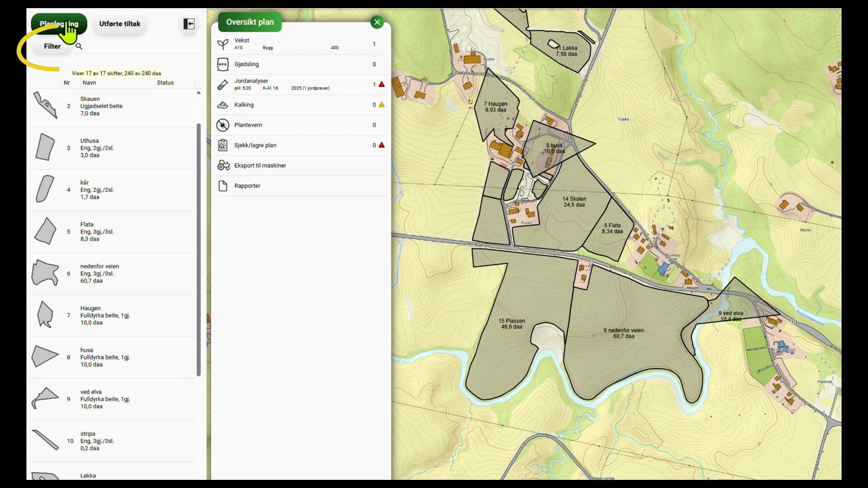The image size is (868, 488).
Task: Select field row Uthusa 3,0 daa
Action: 113,148
